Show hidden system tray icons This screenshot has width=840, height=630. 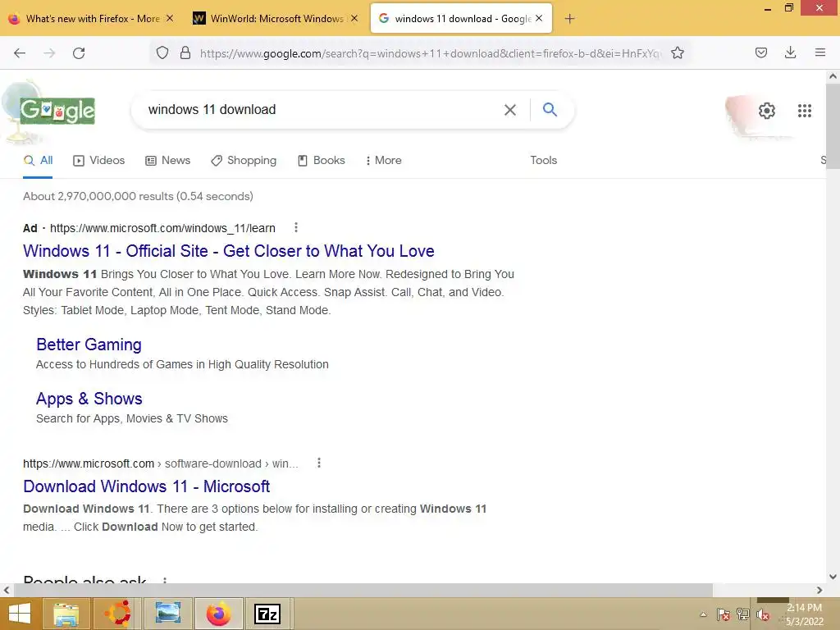[703, 614]
